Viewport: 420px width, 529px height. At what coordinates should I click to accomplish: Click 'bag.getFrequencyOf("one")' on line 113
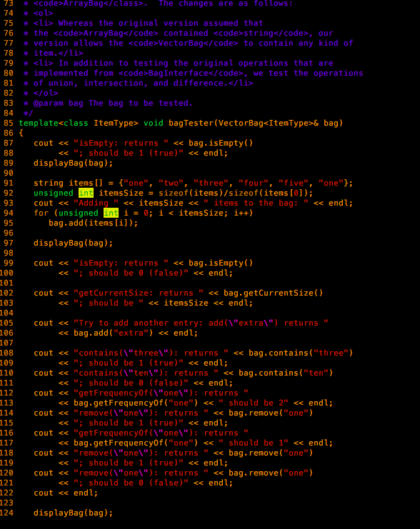(136, 403)
